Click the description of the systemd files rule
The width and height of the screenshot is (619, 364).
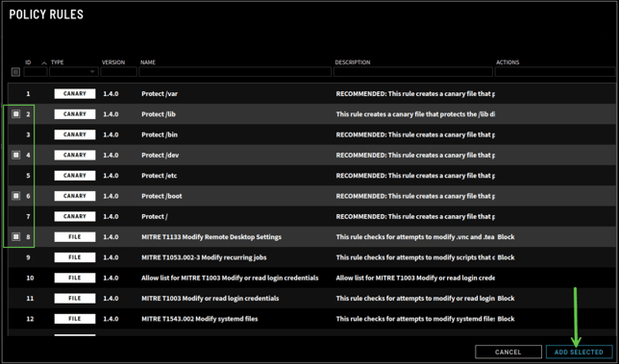click(415, 319)
